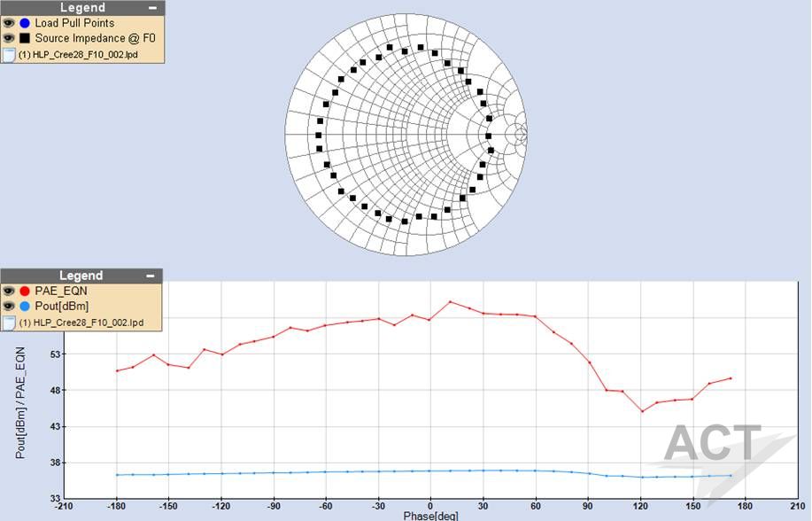The height and width of the screenshot is (521, 812).
Task: Click the PAE_EQN legend label
Action: click(x=61, y=291)
